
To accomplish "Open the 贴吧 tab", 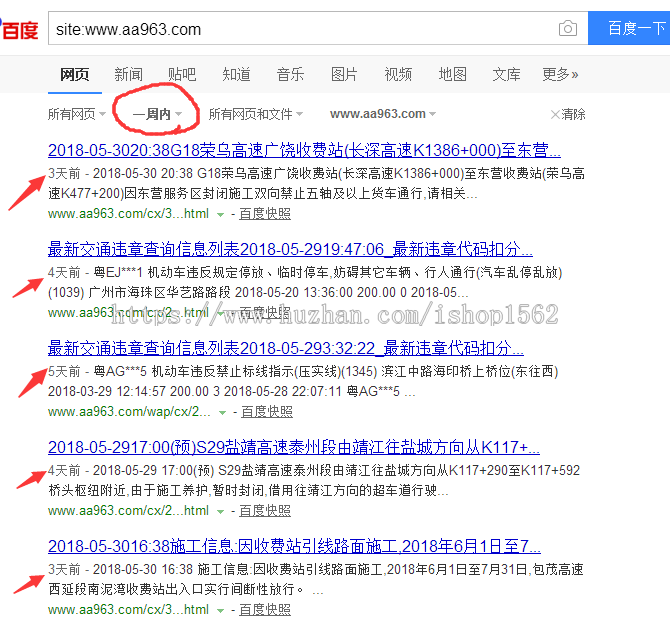I will click(182, 74).
